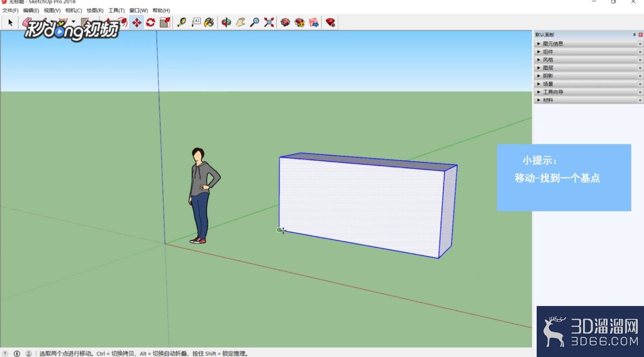This screenshot has width=644, height=357.
Task: Click the box's right side face
Action: [448, 212]
